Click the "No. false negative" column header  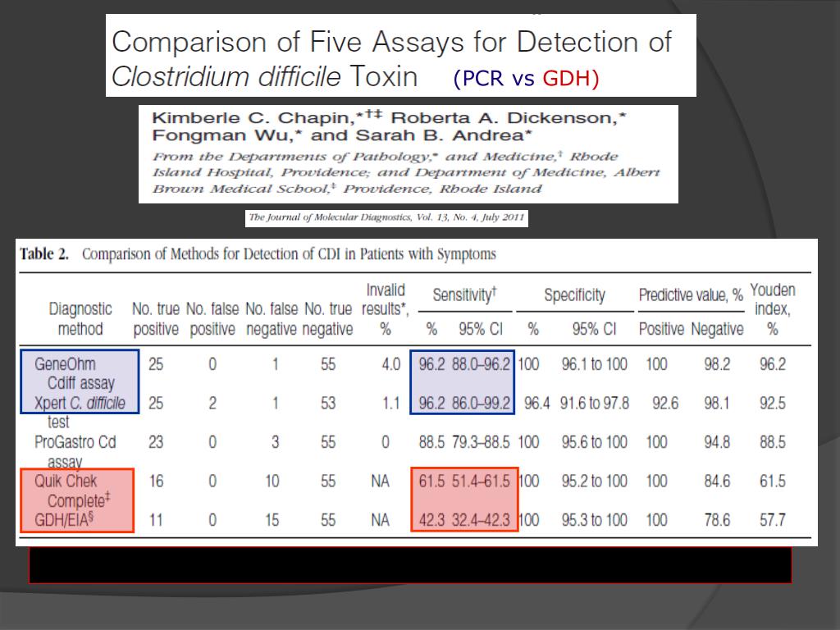click(272, 319)
